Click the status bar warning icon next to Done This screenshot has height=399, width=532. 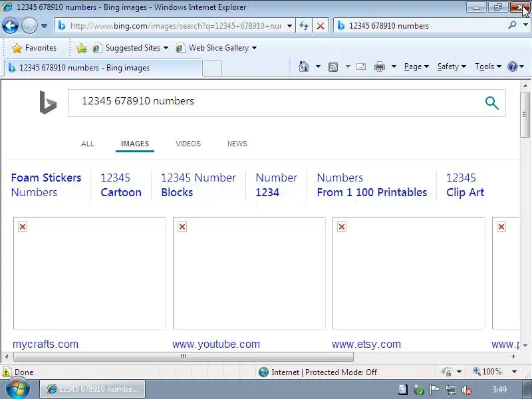(6, 372)
